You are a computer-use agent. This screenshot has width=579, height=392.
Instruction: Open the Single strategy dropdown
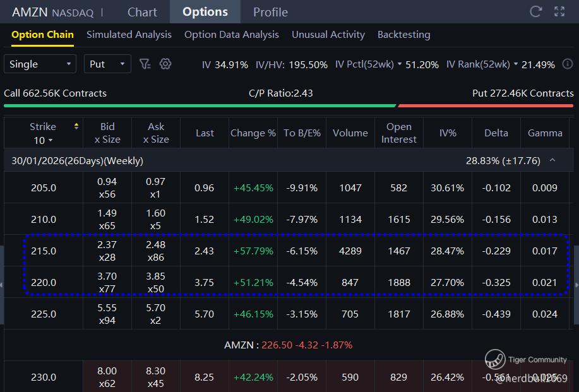40,64
